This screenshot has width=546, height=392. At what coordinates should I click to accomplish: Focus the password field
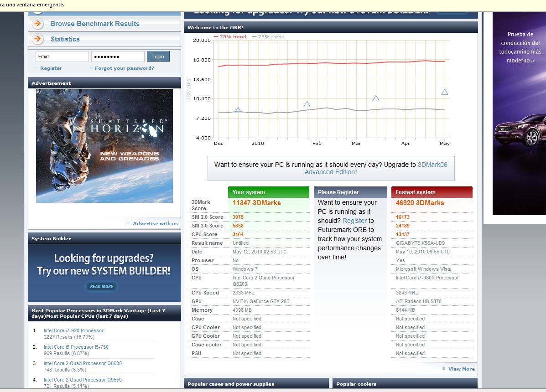tap(118, 57)
